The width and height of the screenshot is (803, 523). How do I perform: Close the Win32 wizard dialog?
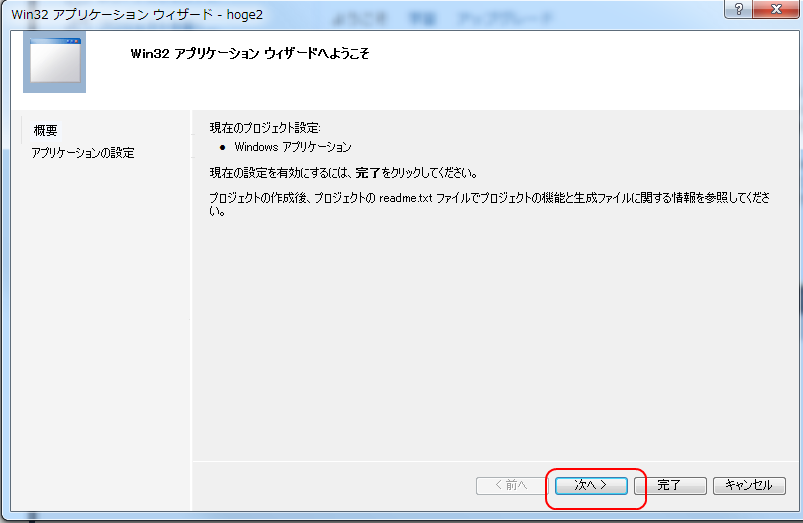click(776, 9)
